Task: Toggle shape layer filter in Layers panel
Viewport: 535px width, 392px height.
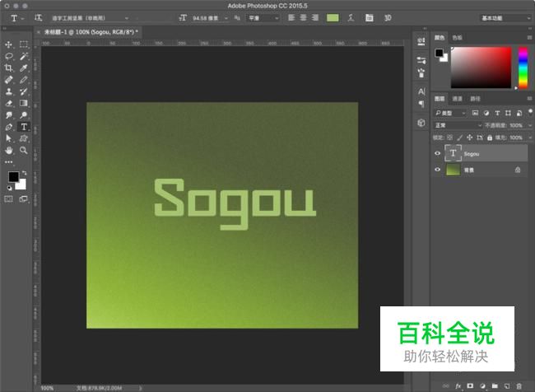Action: click(x=508, y=113)
